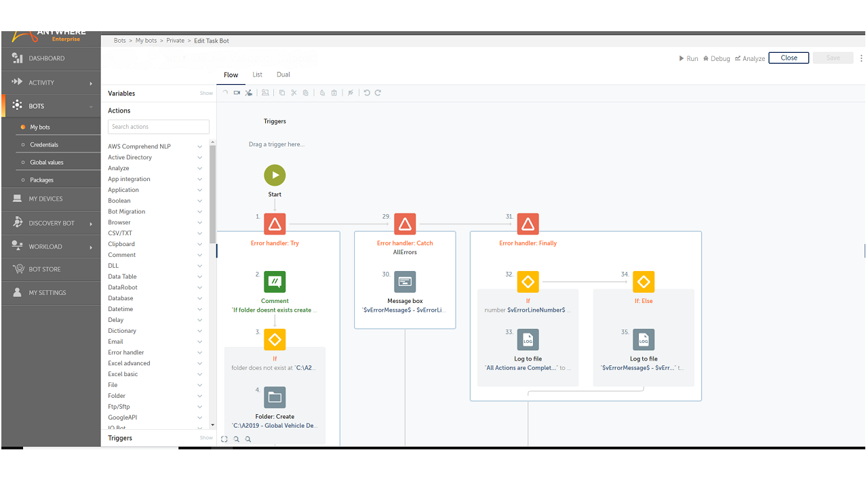Switch to the Flow view tab
The image size is (868, 488).
coord(231,75)
